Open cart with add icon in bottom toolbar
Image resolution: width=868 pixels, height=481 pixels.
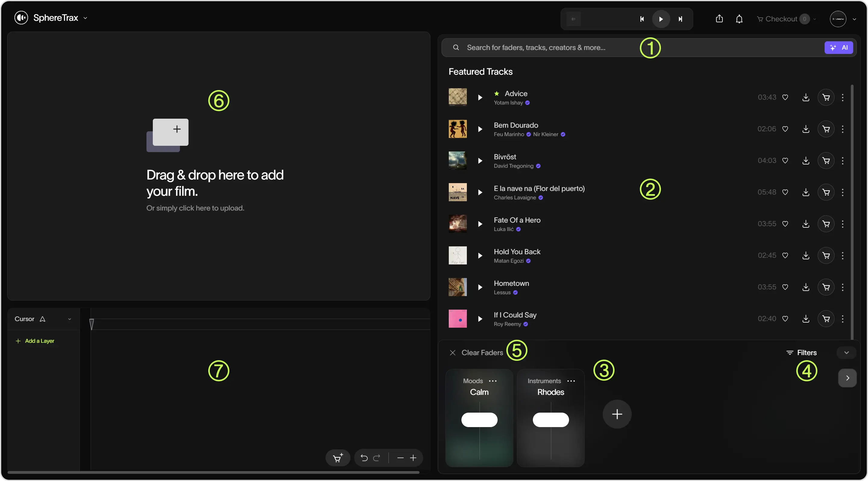(338, 458)
